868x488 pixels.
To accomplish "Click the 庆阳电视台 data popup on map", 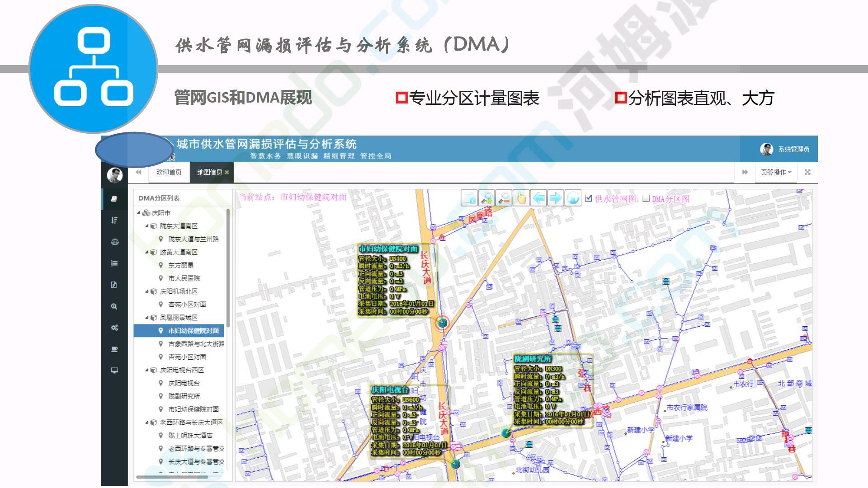I will pyautogui.click(x=409, y=421).
